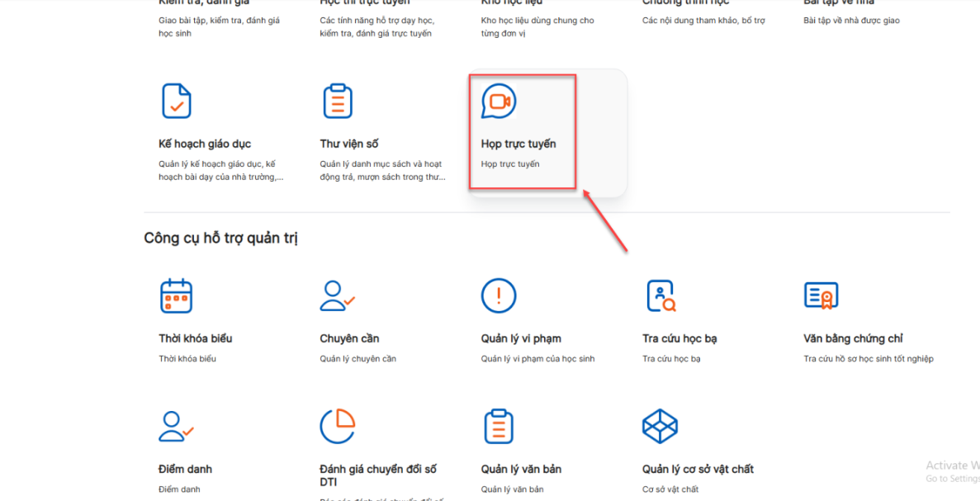Click the Đánh giá chuyển đổi số pie chart icon
The width and height of the screenshot is (980, 501).
(x=337, y=426)
